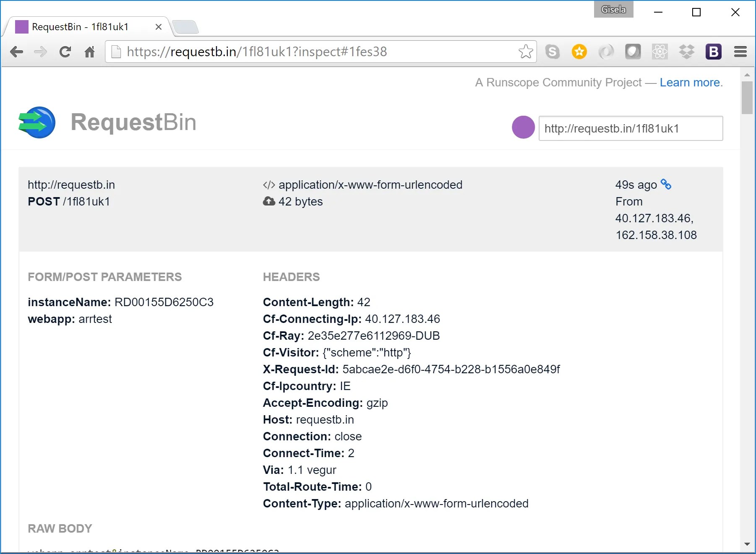
Task: Bookmark this page with the star icon
Action: [525, 52]
